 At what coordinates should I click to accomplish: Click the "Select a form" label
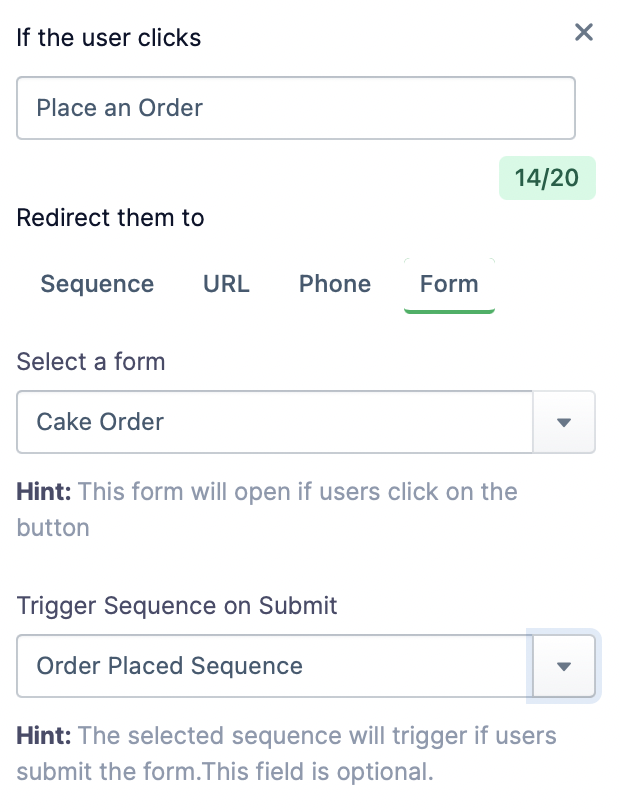click(91, 361)
